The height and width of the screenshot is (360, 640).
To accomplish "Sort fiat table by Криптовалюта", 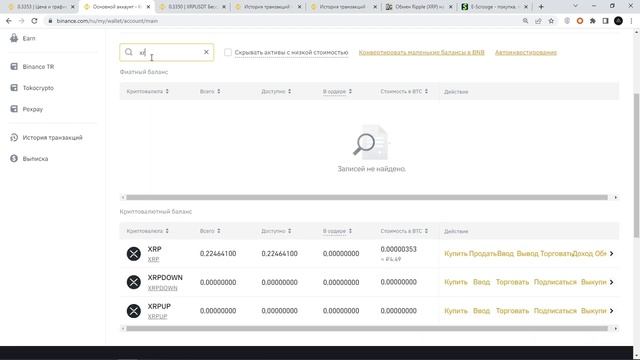I will pos(147,91).
